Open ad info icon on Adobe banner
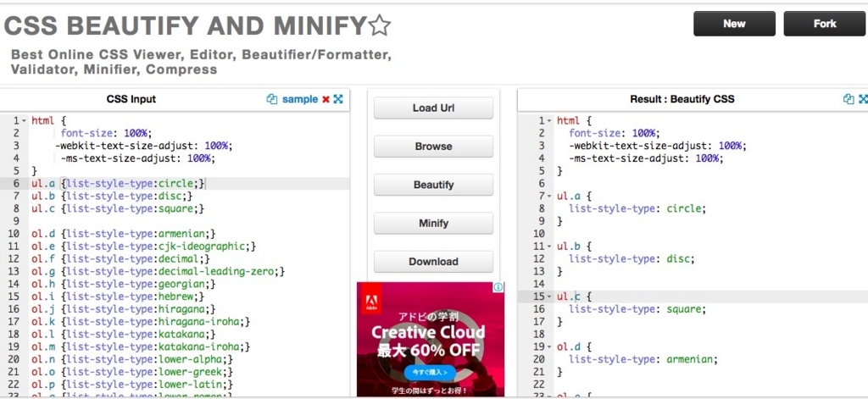Image resolution: width=868 pixels, height=399 pixels. click(498, 287)
